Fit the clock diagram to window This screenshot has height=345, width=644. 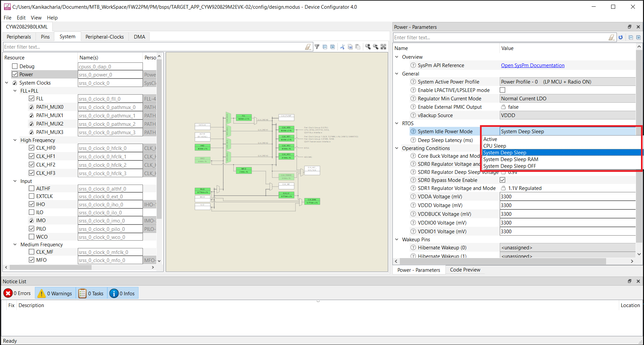point(383,47)
